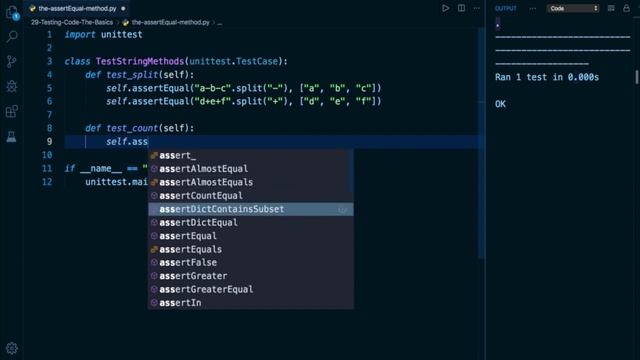640x360 pixels.
Task: Choose assertEqual suggestion
Action: (x=251, y=236)
